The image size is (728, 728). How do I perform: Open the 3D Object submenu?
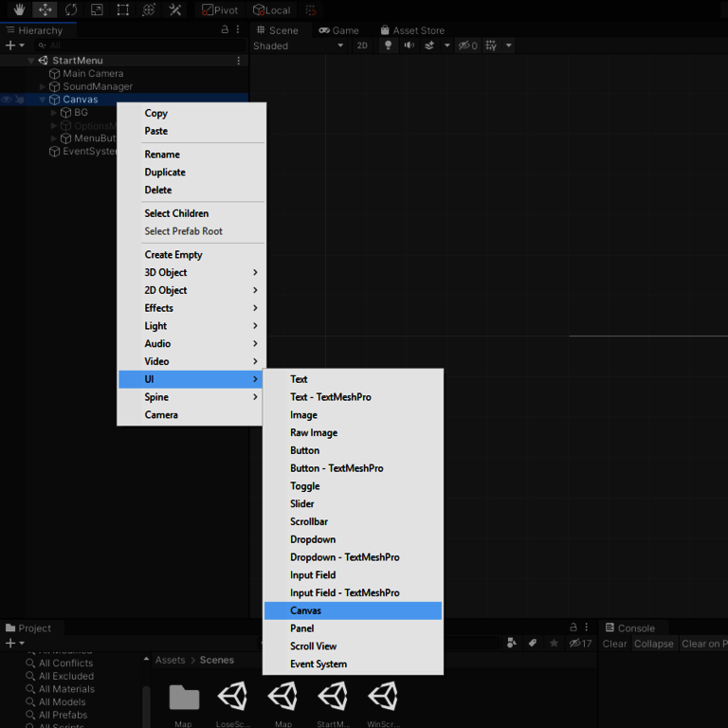point(191,273)
